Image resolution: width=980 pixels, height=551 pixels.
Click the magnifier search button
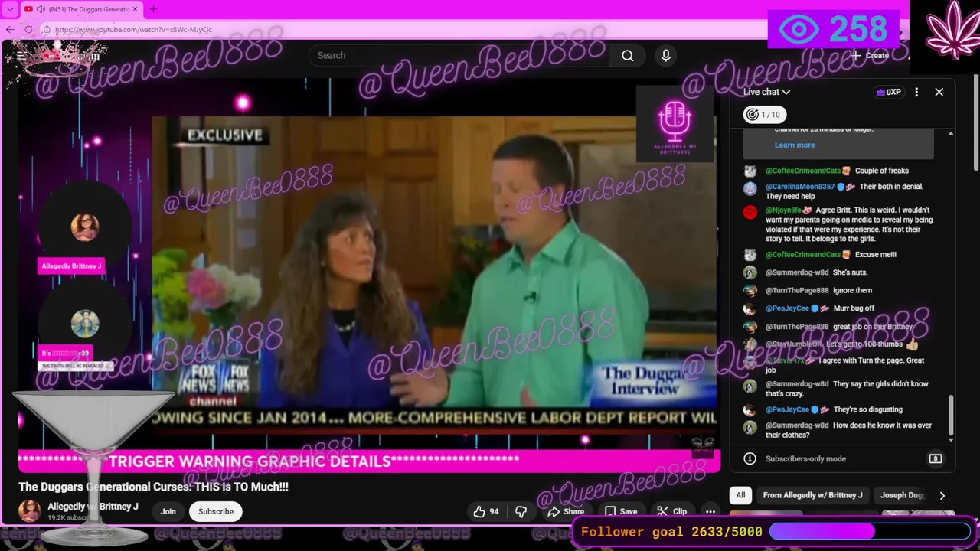[x=628, y=55]
